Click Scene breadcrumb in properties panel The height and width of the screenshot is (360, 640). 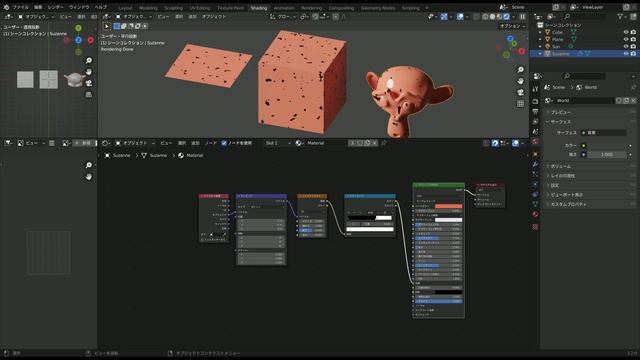coord(555,88)
